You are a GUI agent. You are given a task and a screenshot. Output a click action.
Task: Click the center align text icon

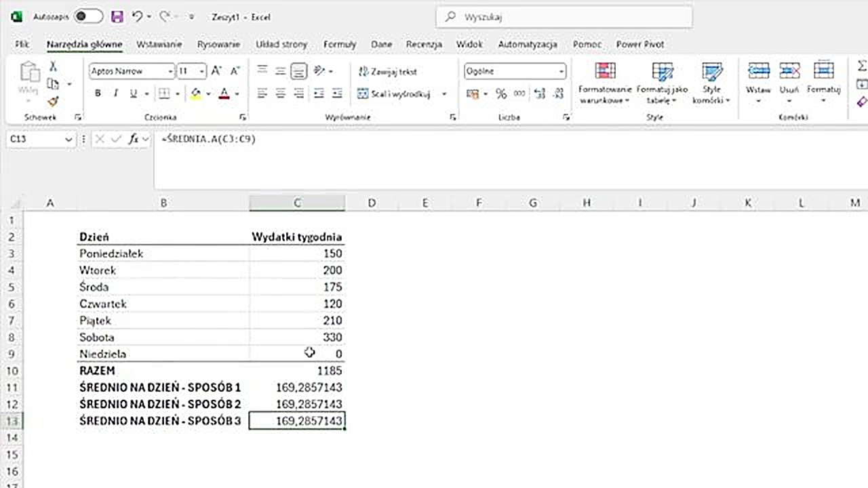[x=280, y=94]
